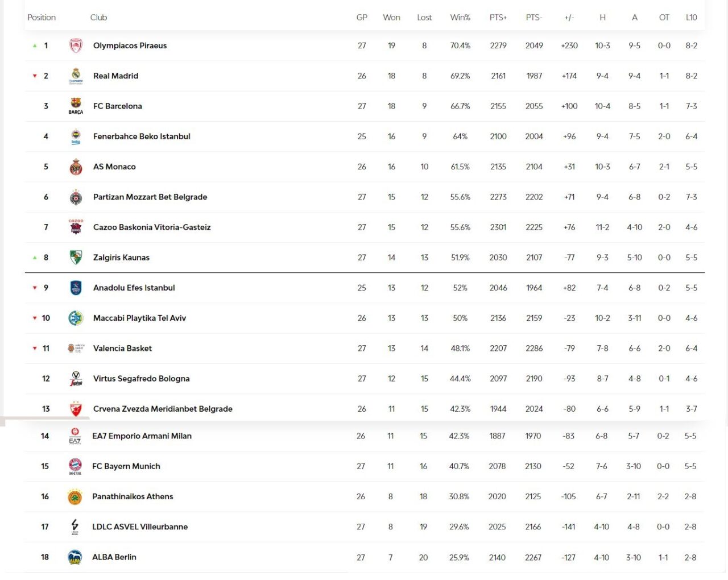Click the Maccabi Playtika Tel Aviv logo
This screenshot has width=728, height=580.
pyautogui.click(x=76, y=318)
